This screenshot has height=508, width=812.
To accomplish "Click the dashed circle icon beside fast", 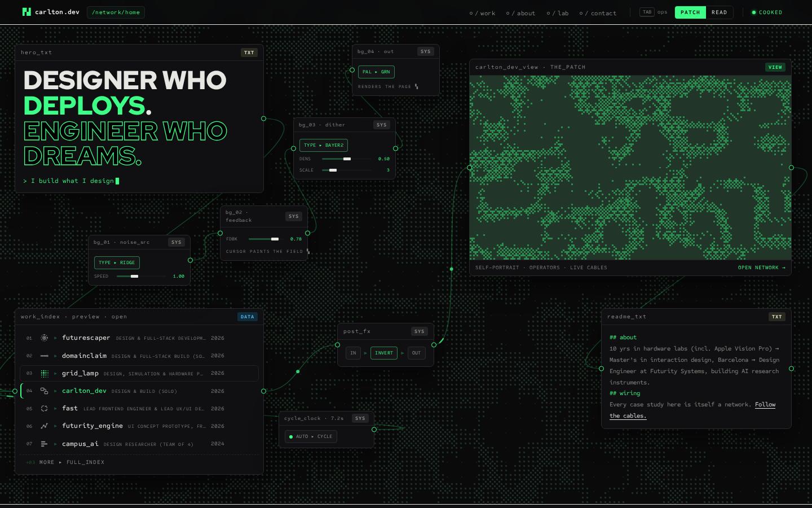I will 45,408.
